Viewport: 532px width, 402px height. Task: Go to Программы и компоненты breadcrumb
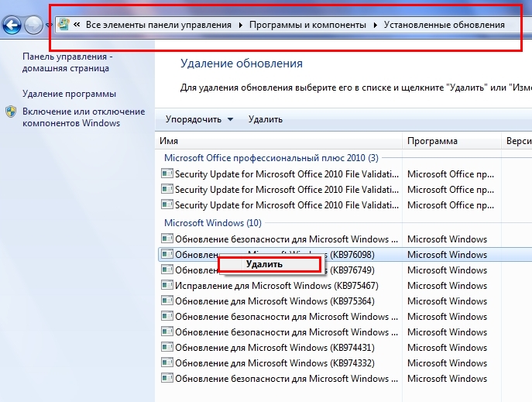pos(307,25)
